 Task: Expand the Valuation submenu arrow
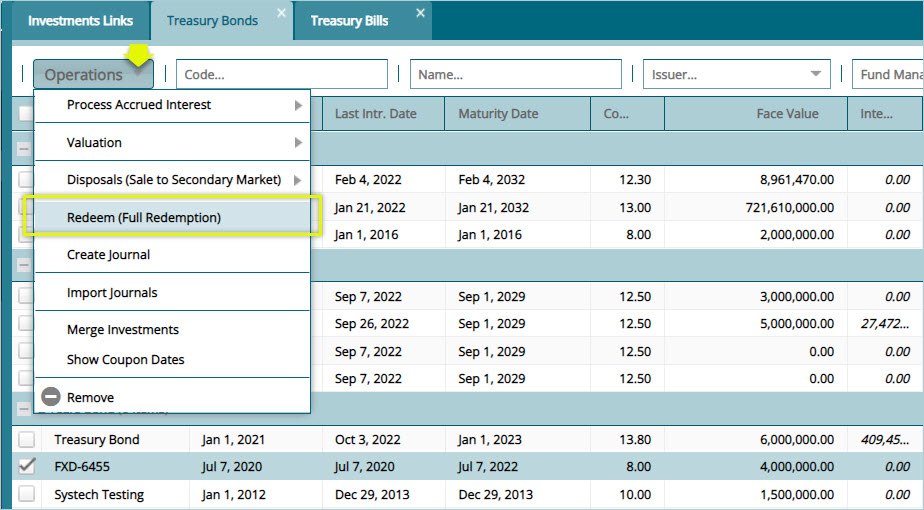[298, 143]
